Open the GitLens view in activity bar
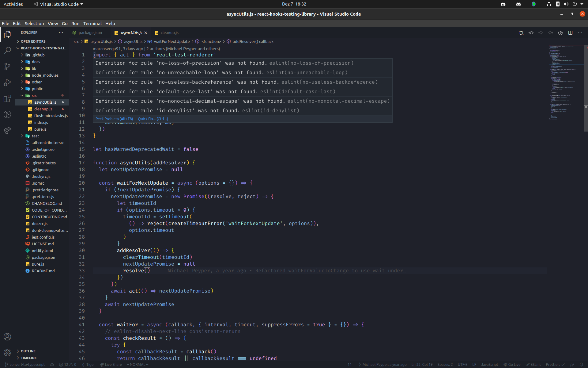 [7, 114]
